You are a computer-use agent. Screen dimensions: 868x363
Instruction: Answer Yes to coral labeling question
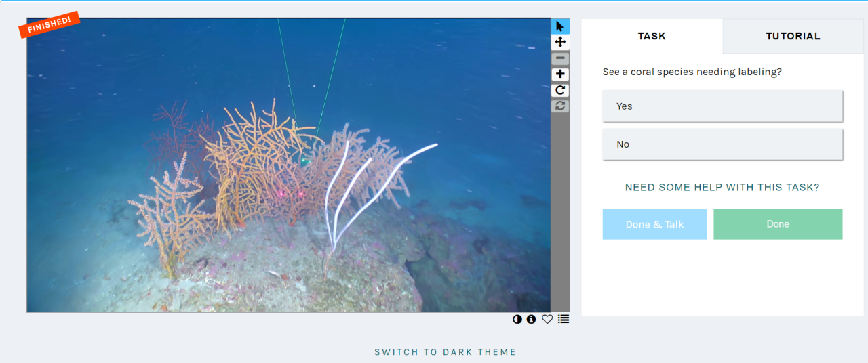click(722, 106)
